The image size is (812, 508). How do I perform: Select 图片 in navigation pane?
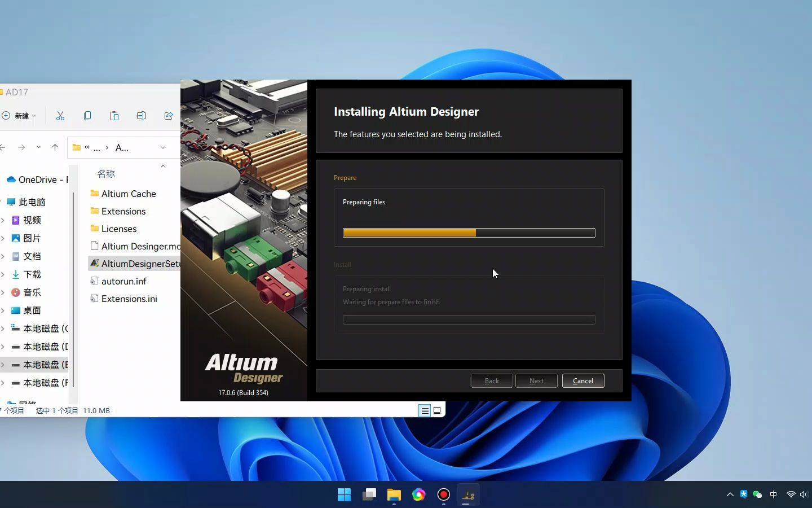point(26,238)
